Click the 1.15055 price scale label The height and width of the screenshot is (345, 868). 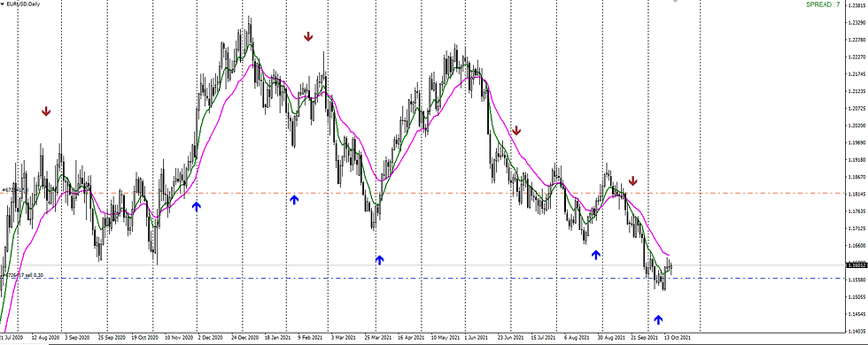coord(857,297)
